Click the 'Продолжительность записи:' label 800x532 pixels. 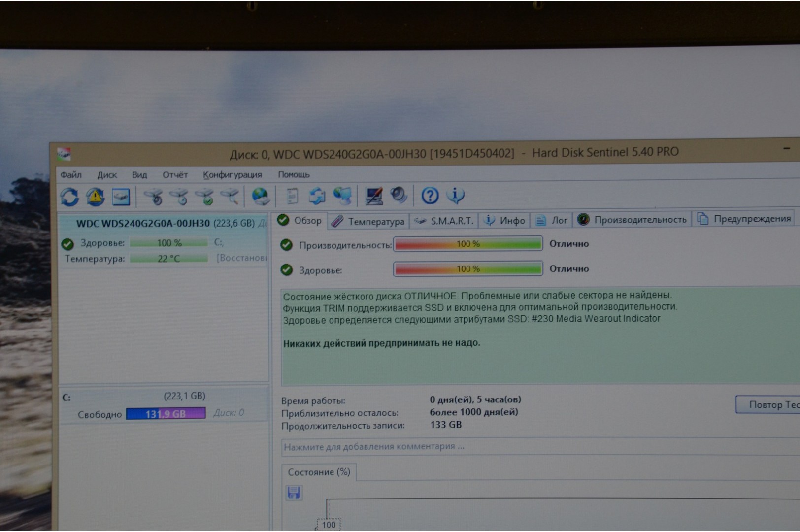[343, 425]
